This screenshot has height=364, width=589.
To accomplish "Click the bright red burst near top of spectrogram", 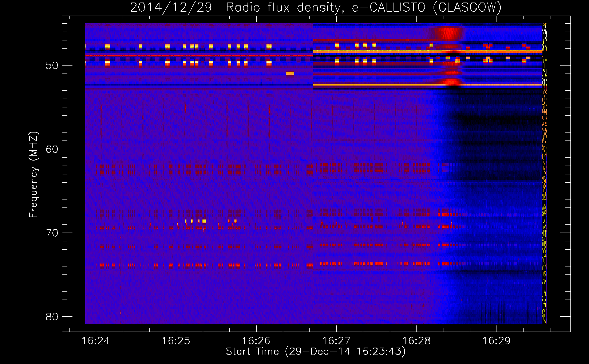I will coord(448,34).
